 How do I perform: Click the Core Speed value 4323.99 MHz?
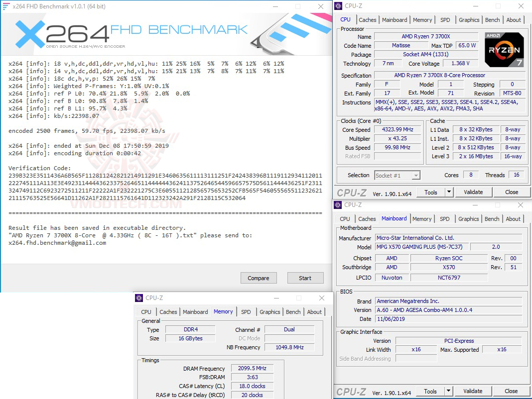398,129
